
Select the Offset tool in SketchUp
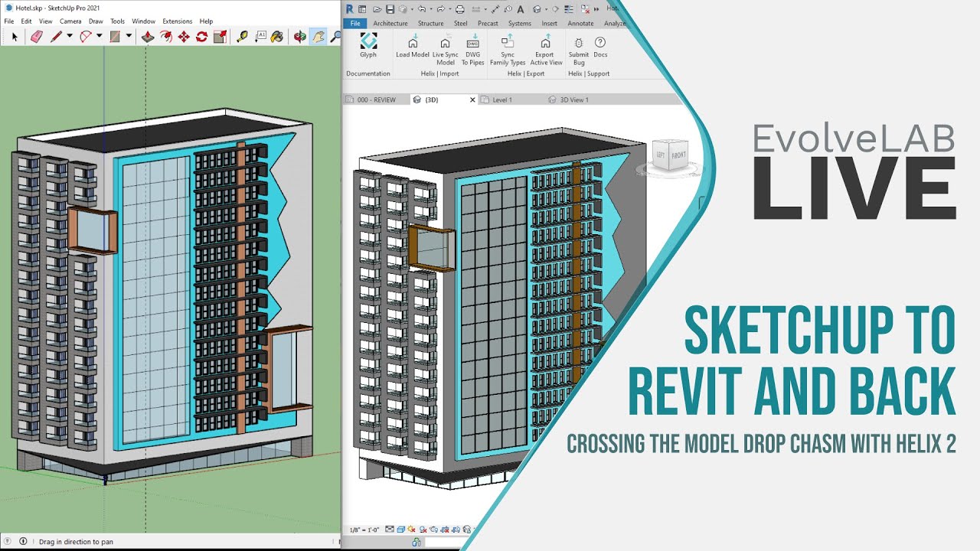coord(166,36)
